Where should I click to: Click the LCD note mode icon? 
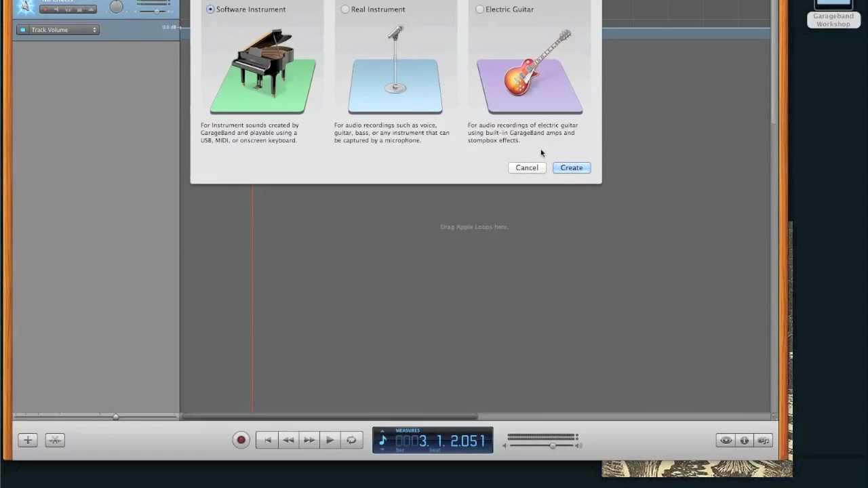click(x=382, y=441)
